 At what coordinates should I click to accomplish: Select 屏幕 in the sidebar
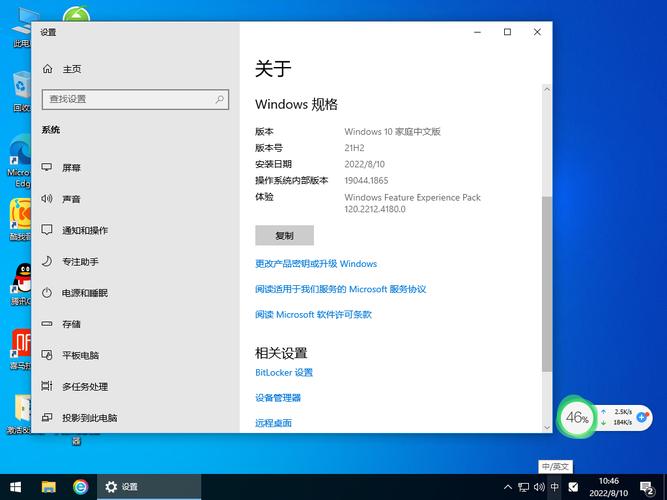tap(71, 168)
